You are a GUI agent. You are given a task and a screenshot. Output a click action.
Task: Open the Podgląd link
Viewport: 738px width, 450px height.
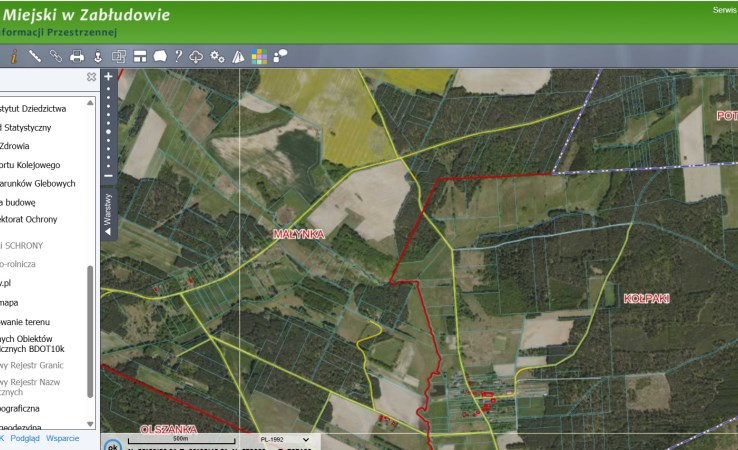click(x=26, y=438)
